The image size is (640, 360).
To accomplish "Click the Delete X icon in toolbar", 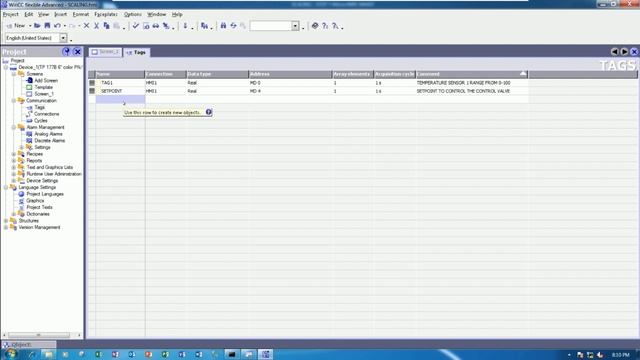I will (x=87, y=26).
